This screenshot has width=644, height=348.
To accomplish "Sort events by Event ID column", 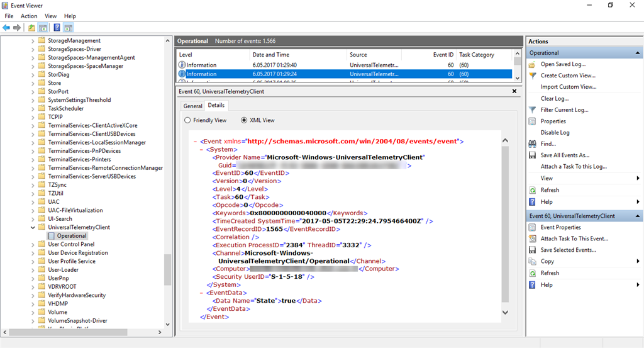I will (x=429, y=55).
